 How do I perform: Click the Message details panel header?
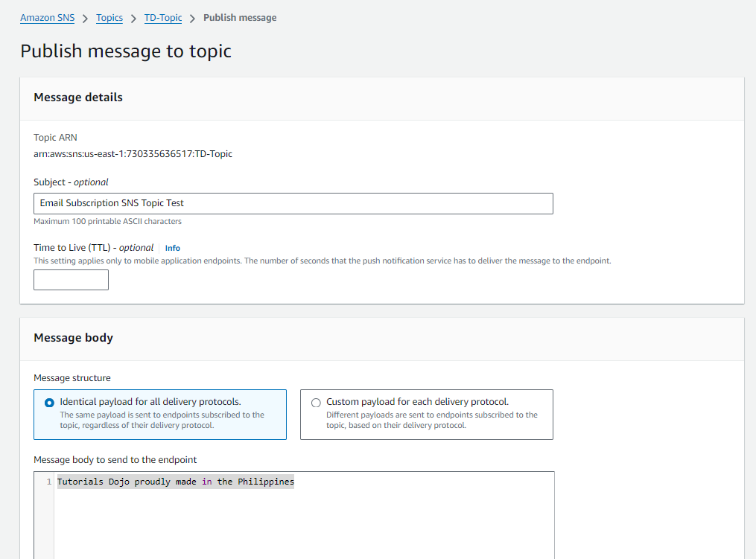coord(78,98)
